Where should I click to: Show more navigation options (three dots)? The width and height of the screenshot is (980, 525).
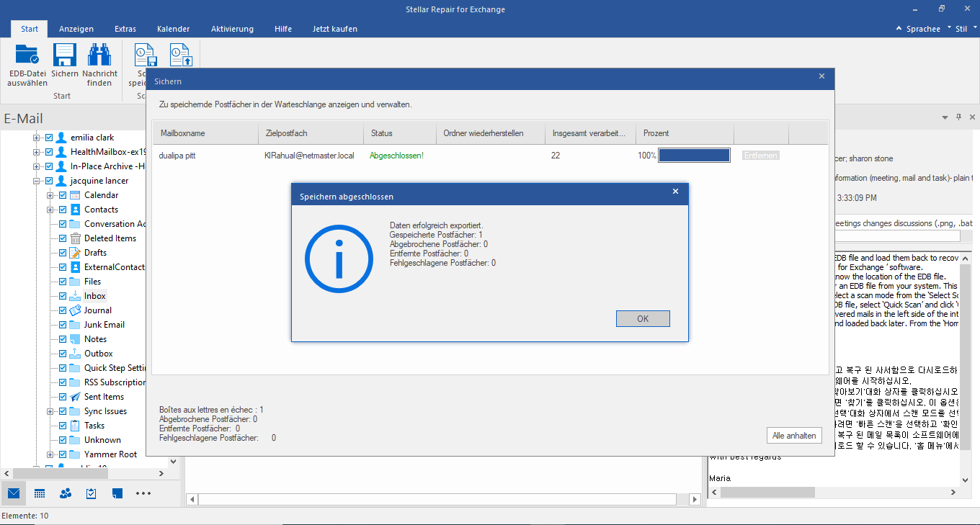[x=143, y=493]
